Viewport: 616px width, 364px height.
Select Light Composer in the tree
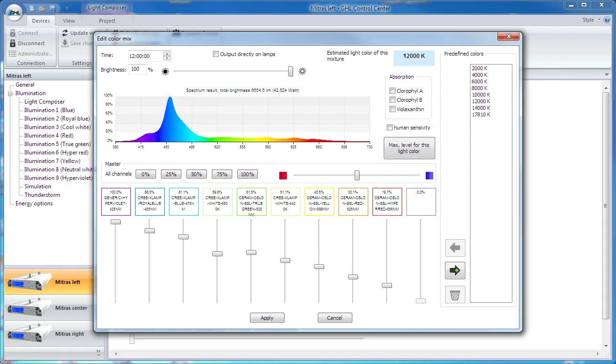(x=45, y=102)
